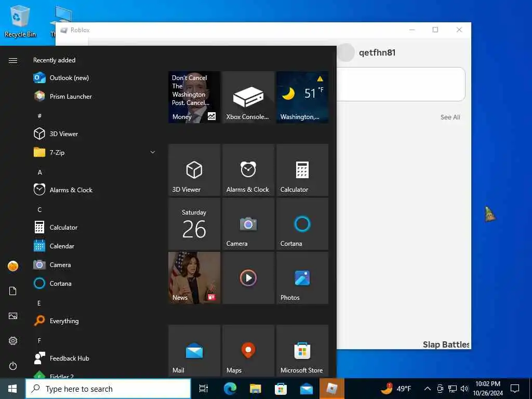Jump to the E letter group header

coord(39,303)
